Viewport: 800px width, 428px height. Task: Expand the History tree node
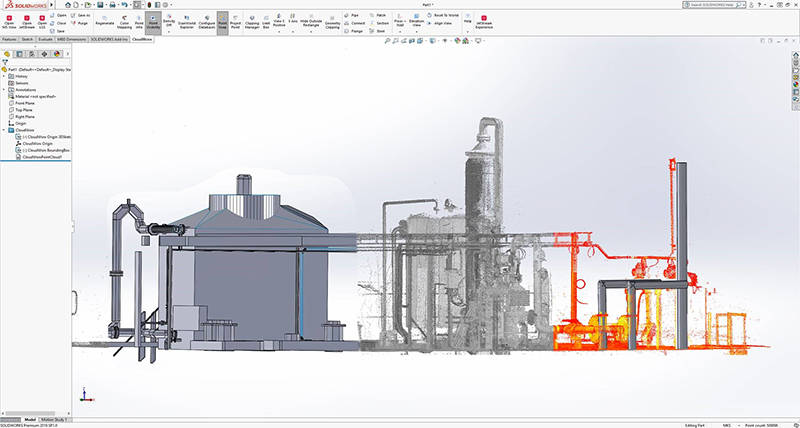point(4,76)
